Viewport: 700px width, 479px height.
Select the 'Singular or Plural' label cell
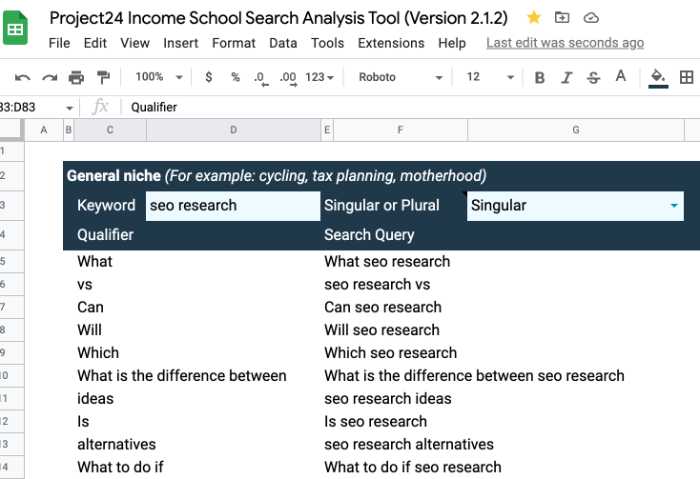tap(382, 205)
